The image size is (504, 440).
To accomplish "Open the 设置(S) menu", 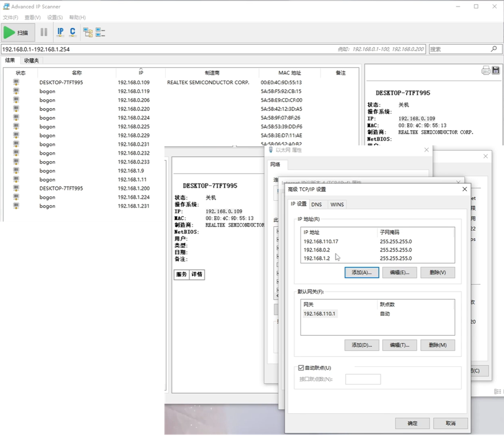I will [x=55, y=18].
